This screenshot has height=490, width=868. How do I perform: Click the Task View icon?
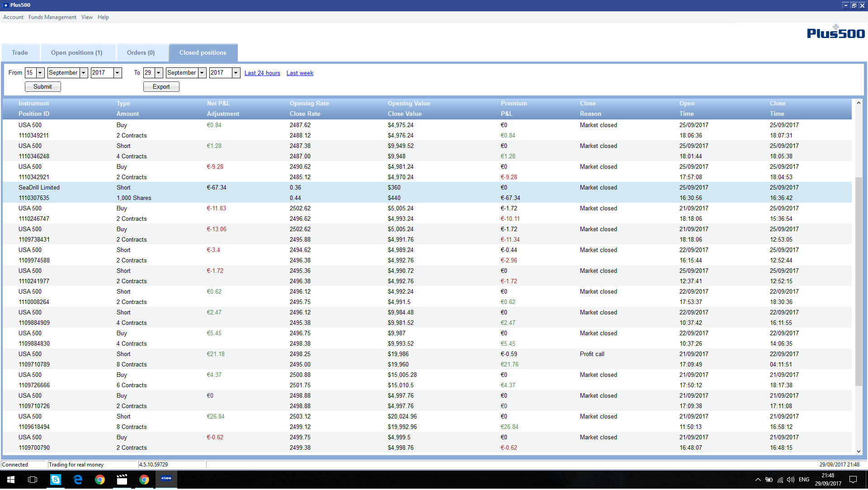(33, 480)
